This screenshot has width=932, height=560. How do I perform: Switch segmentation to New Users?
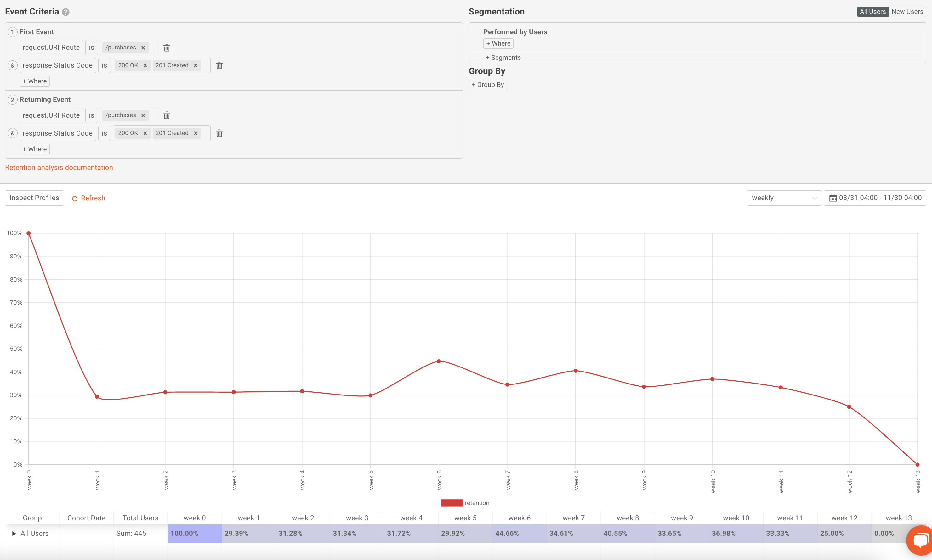click(907, 11)
